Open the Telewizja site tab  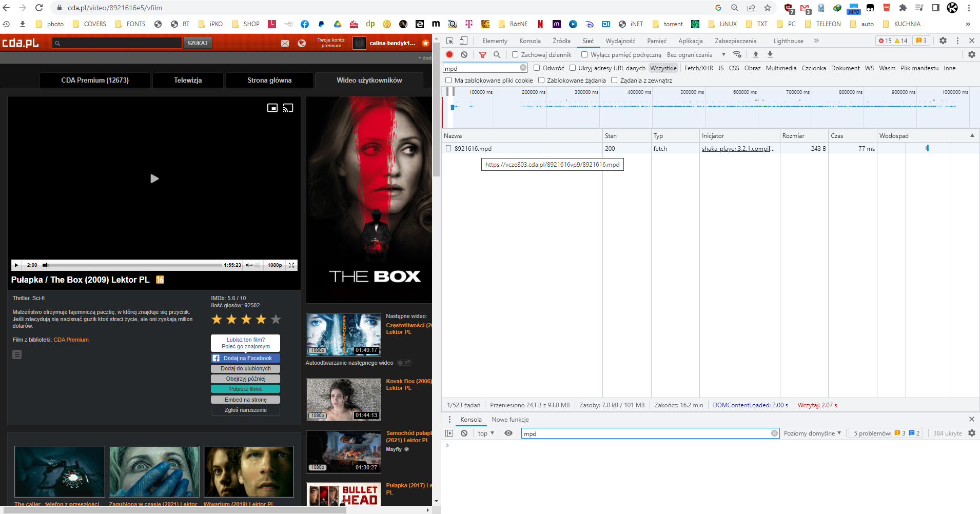188,80
